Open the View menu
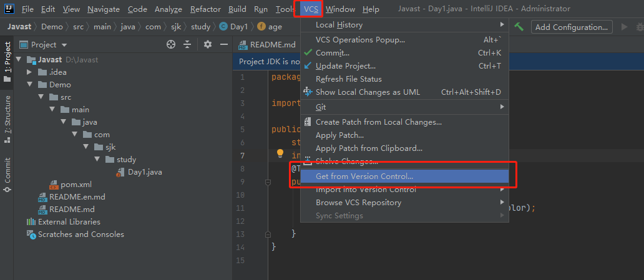Screen dimensions: 644x280 coord(72,9)
